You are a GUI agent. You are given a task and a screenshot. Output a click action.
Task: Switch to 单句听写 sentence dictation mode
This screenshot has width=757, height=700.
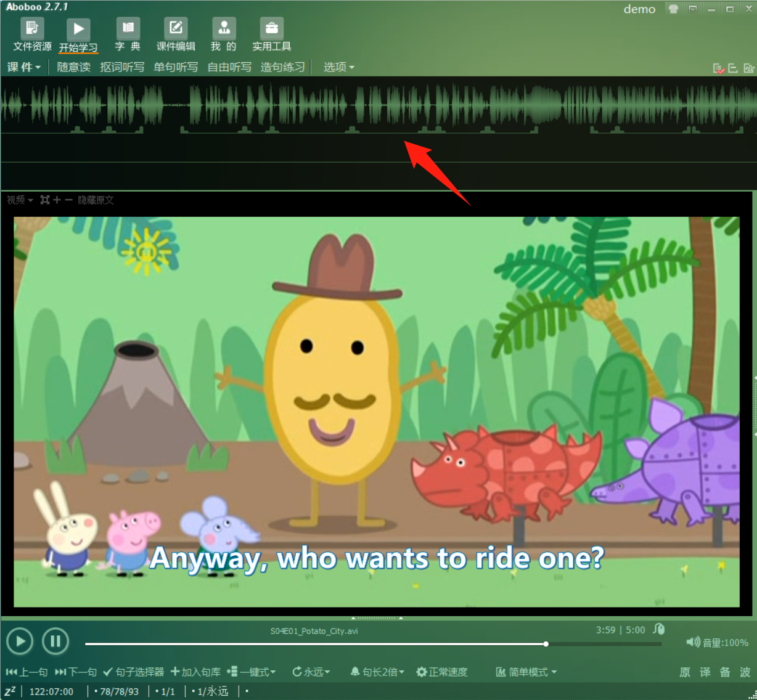click(x=176, y=67)
